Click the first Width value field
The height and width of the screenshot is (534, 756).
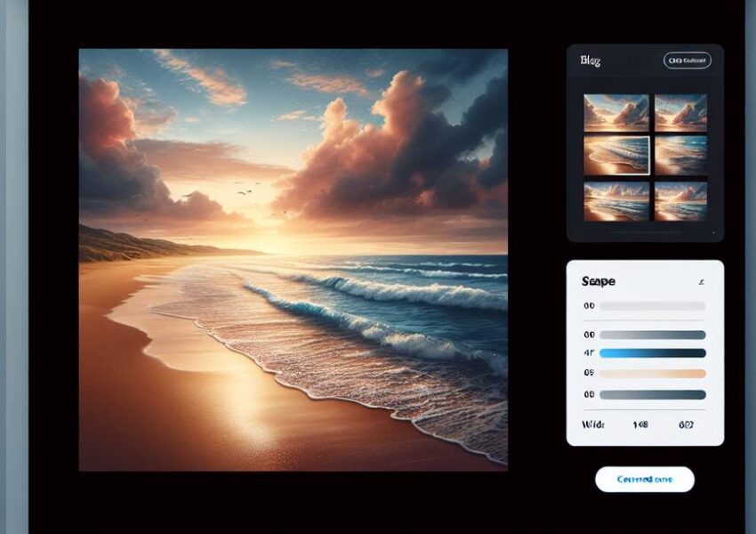coord(639,425)
